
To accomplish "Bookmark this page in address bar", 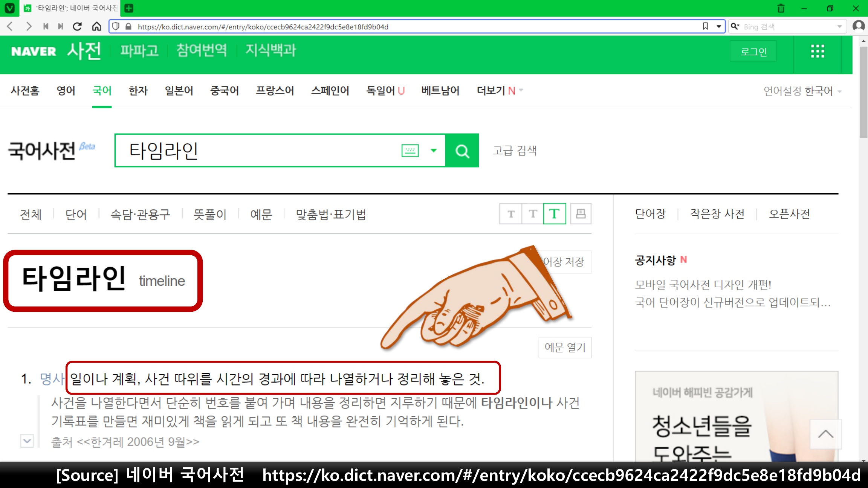I will (x=706, y=26).
